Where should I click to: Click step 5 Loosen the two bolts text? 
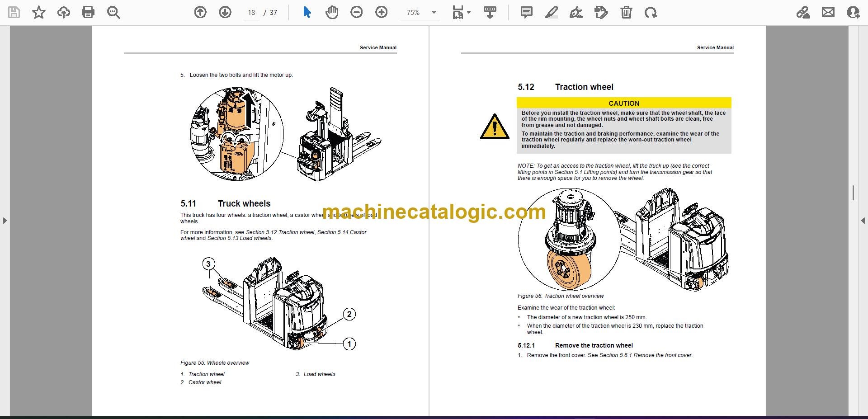click(x=236, y=75)
